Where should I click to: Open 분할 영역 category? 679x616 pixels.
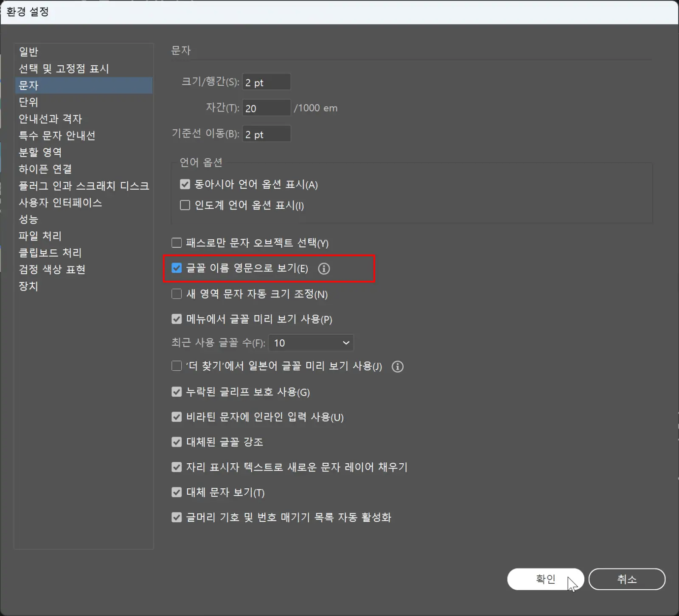[x=84, y=152]
